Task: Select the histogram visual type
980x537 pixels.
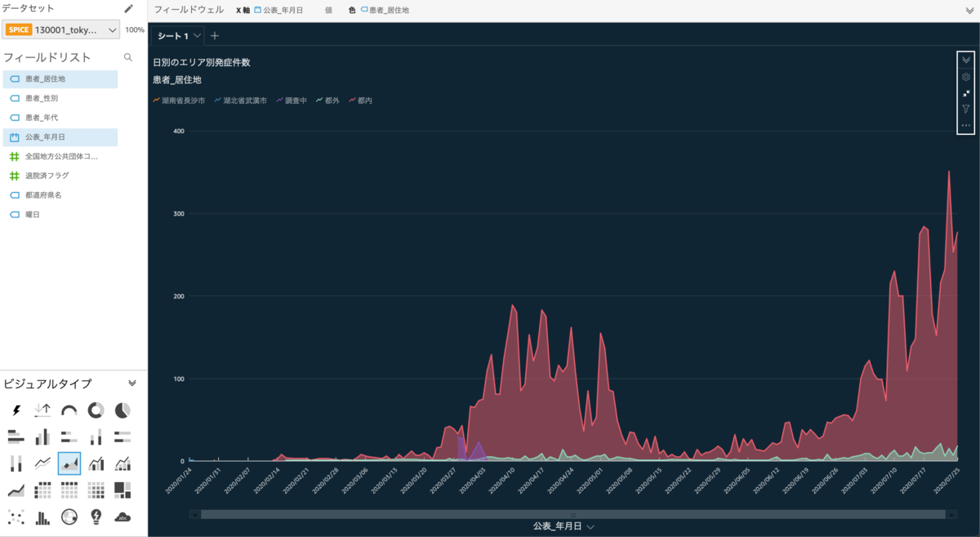Action: [x=42, y=517]
